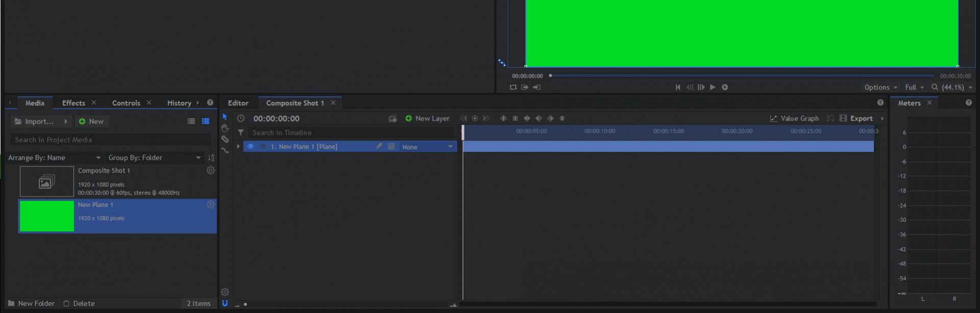Click the Export film strip icon
The image size is (980, 313).
coord(843,118)
